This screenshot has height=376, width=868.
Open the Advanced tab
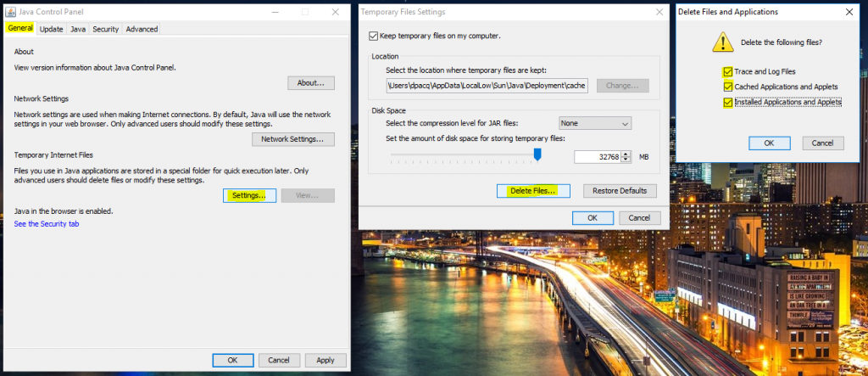pos(142,29)
